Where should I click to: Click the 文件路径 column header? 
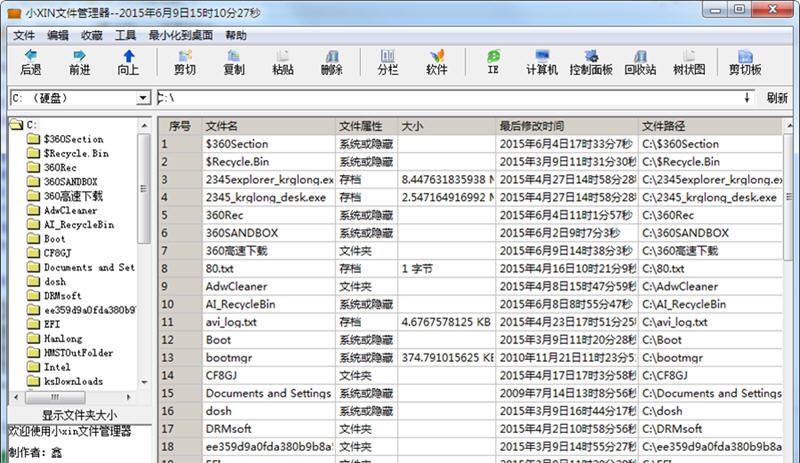(710, 126)
